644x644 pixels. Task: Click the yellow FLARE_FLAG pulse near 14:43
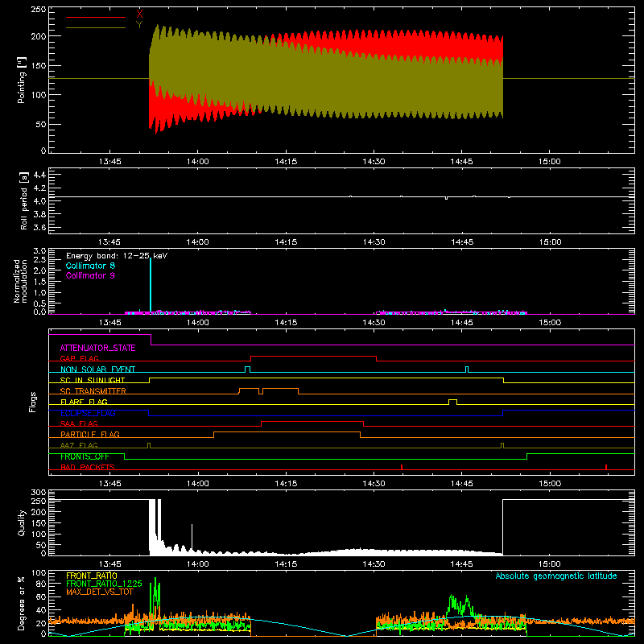452,402
